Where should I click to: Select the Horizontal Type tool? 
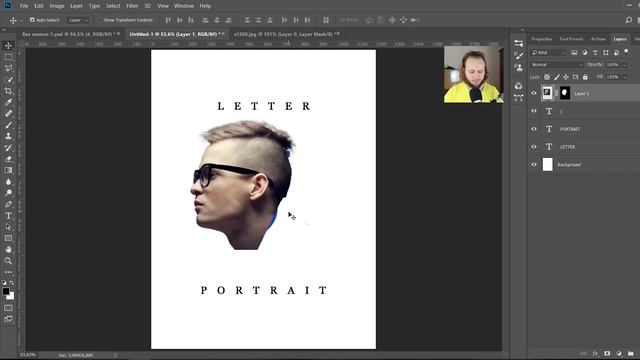(x=8, y=216)
